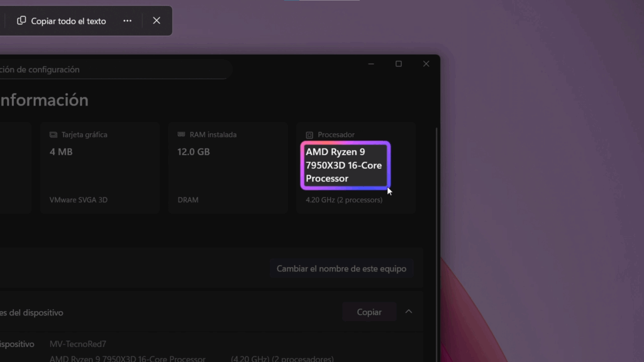Viewport: 644px width, 362px height.
Task: Click the 4.20 GHz (2 processors) text
Action: 344,200
